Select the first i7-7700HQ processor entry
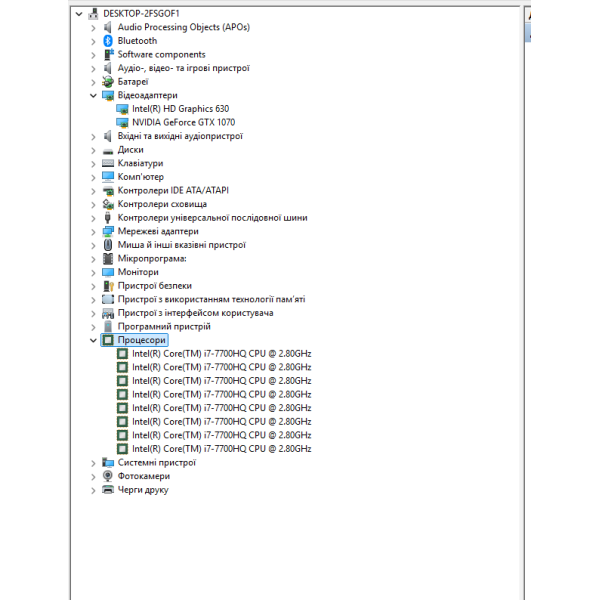The height and width of the screenshot is (600, 600). coord(222,354)
